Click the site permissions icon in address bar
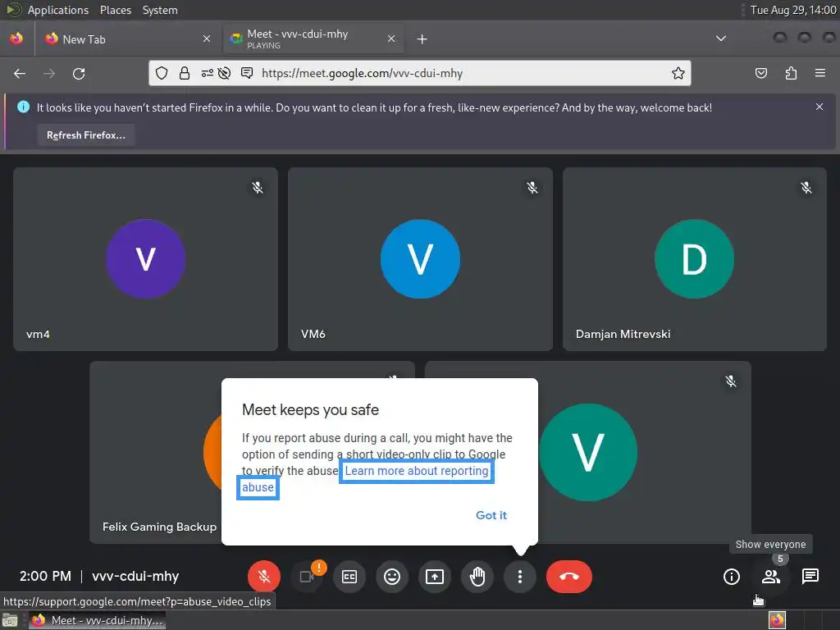Screen dimensions: 840x630 coord(207,73)
